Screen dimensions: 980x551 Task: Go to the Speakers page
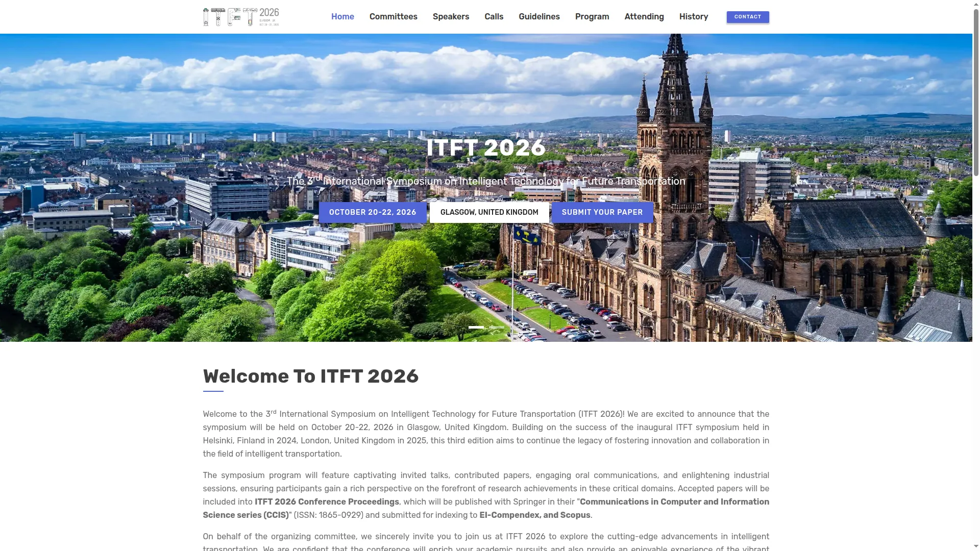(451, 17)
